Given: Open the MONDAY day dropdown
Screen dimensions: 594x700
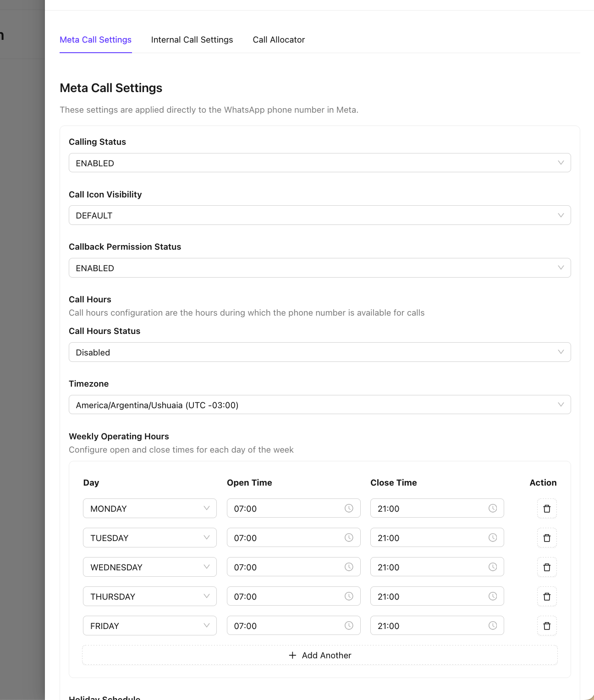Looking at the screenshot, I should pos(150,508).
